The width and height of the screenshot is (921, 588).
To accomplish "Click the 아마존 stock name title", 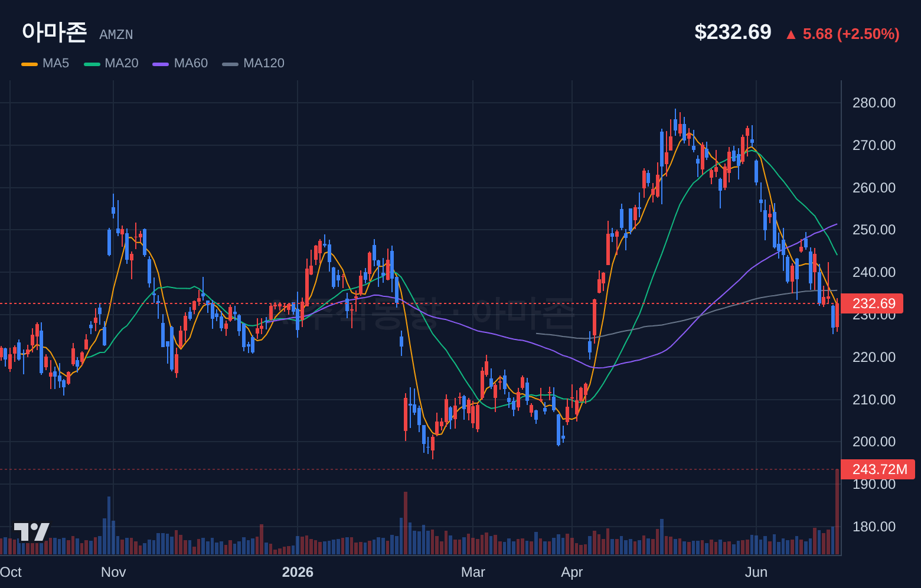I will [54, 32].
